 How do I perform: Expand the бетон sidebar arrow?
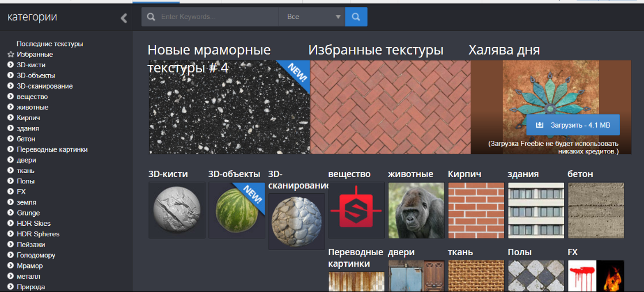point(11,139)
